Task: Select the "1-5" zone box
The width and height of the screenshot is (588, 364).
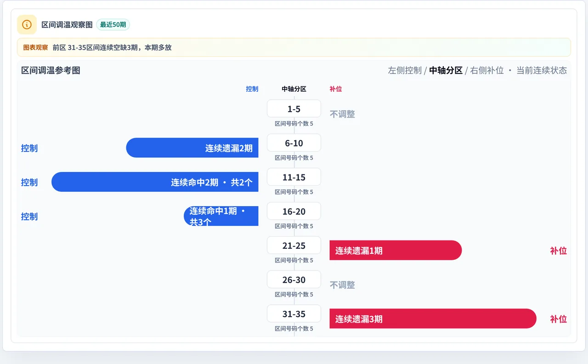Action: click(x=294, y=109)
